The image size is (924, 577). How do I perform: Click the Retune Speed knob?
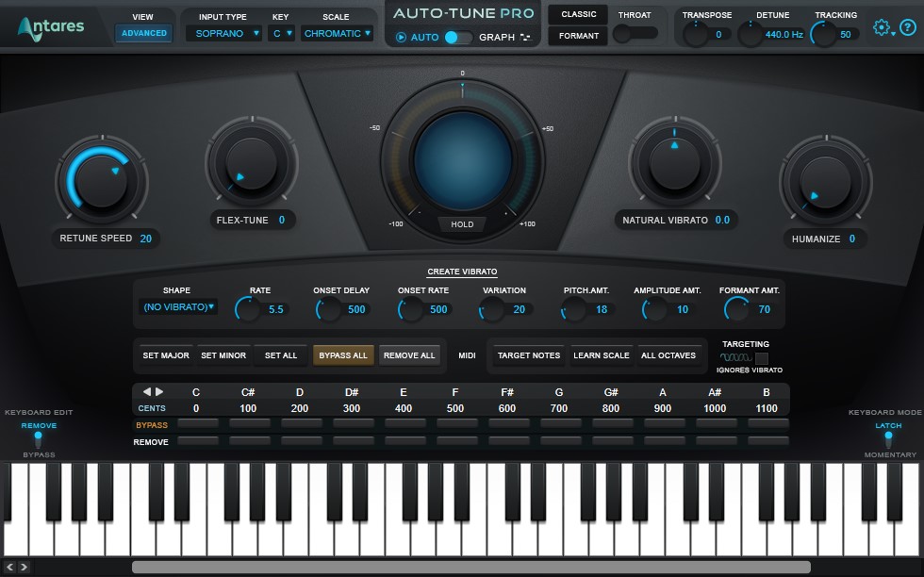pos(102,181)
